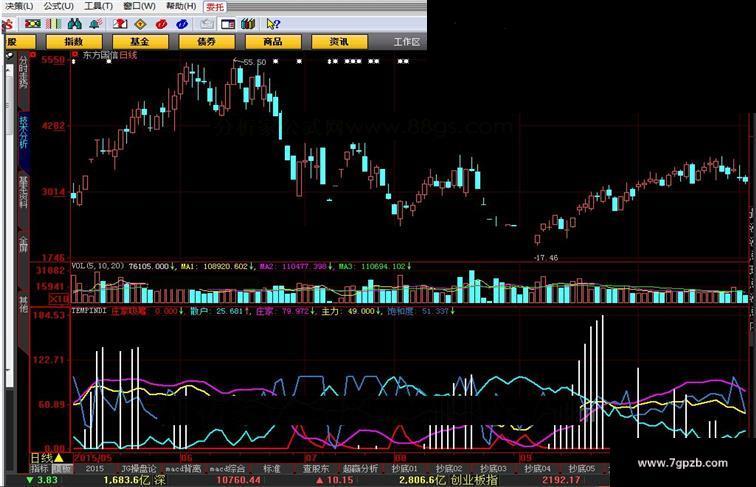Click the window layout toolbar icon
The image size is (756, 487).
tap(228, 24)
